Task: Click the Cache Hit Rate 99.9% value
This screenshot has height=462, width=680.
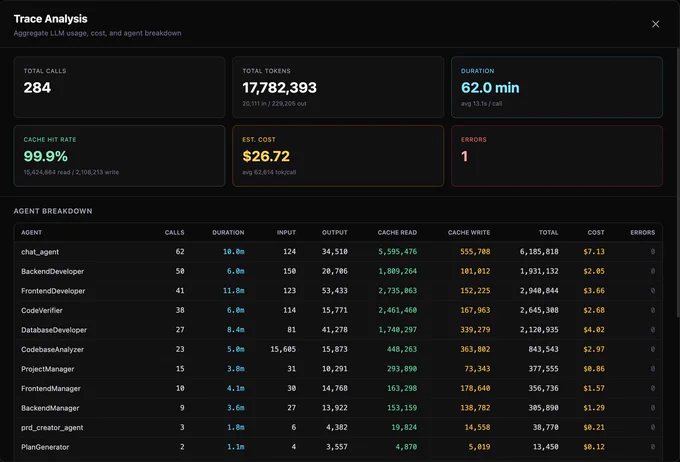Action: pyautogui.click(x=46, y=156)
